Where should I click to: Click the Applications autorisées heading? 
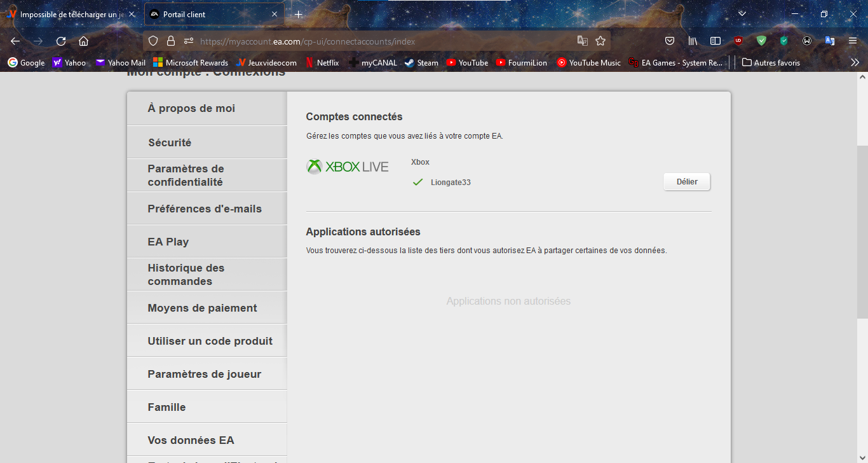click(x=363, y=232)
